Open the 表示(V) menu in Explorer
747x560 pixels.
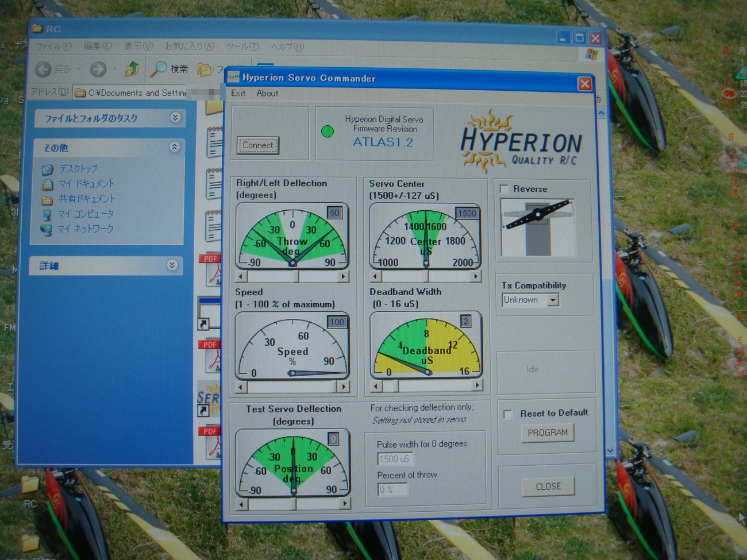pos(138,47)
